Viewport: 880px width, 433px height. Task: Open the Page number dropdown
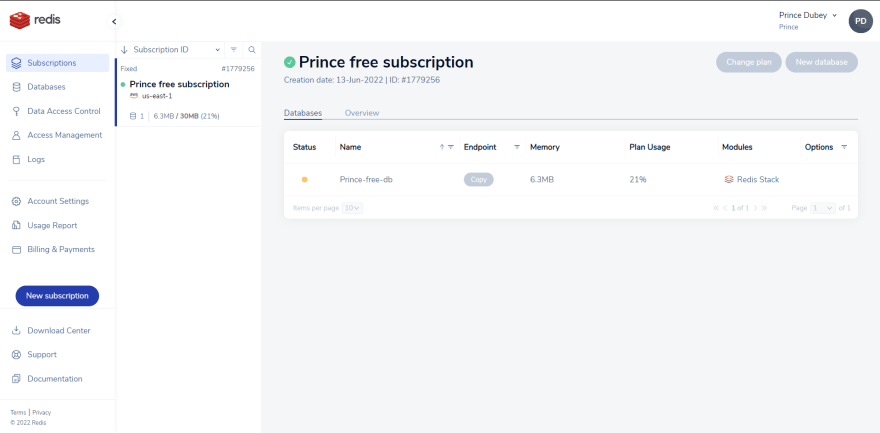coord(823,208)
